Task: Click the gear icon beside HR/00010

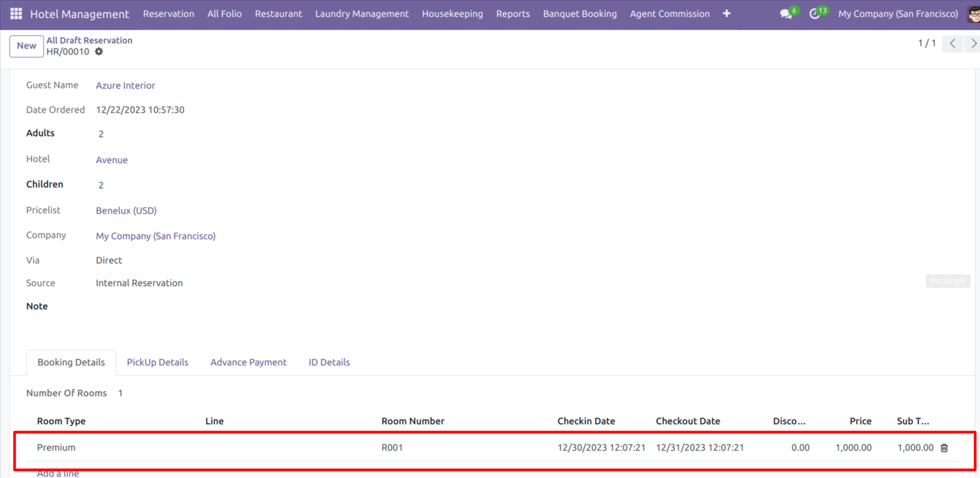Action: click(x=99, y=52)
